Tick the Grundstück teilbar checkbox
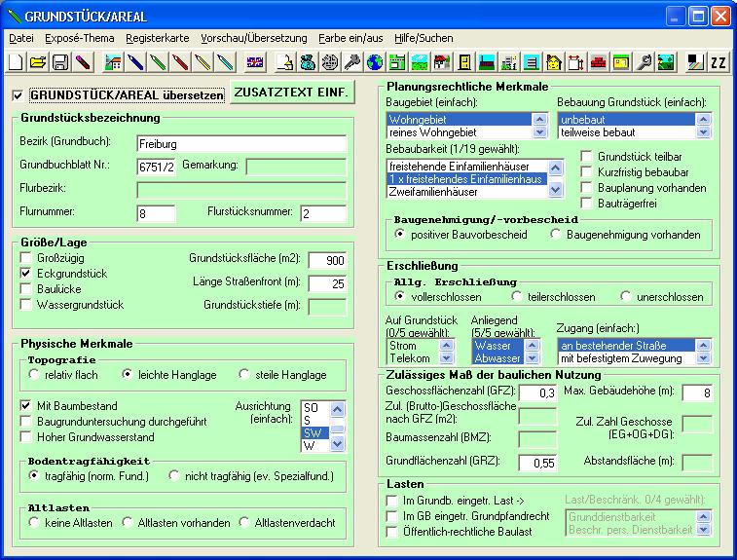737x560 pixels. coord(586,156)
